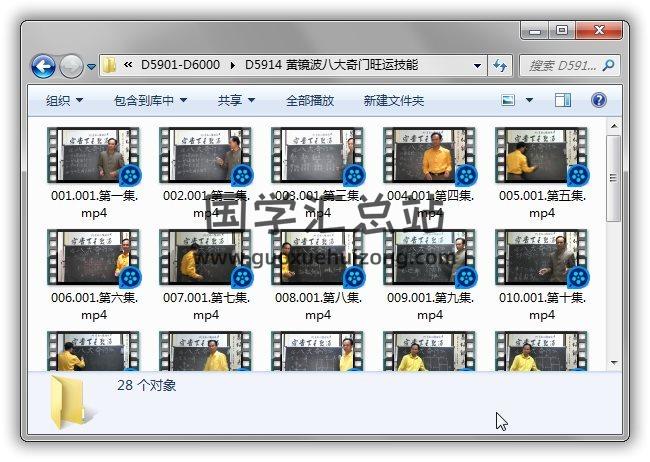Click 全部播放 to play all

pos(310,100)
